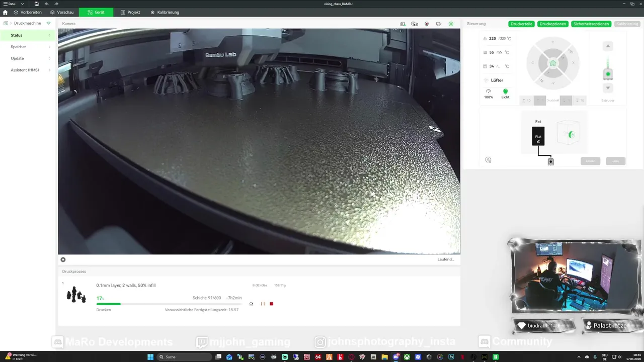Screen dimensions: 644x362
Task: Click the filament settings hexagon icon
Action: 488,160
